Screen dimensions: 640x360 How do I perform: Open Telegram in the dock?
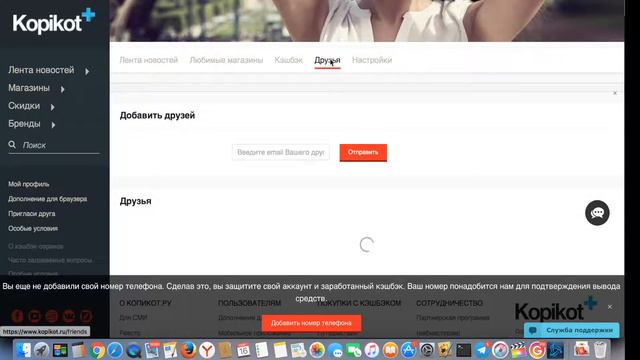pos(482,350)
